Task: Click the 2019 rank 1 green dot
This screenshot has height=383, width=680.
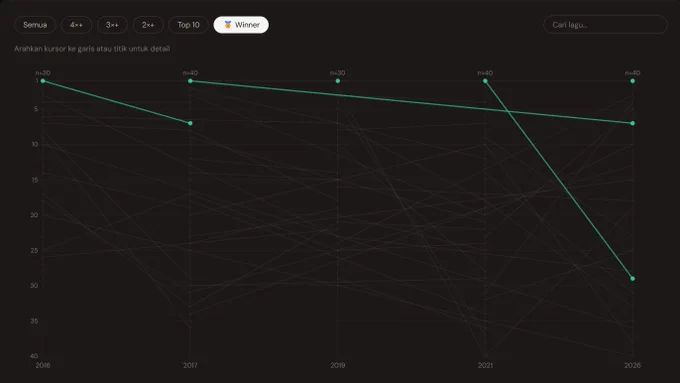Action: 338,81
